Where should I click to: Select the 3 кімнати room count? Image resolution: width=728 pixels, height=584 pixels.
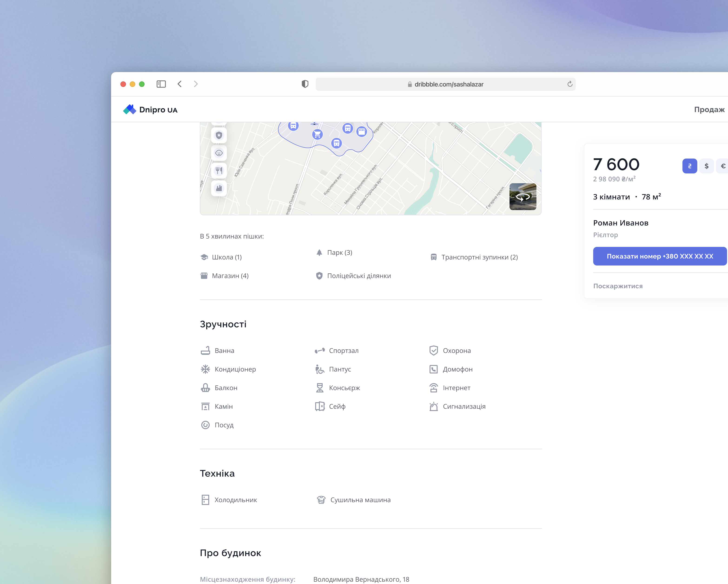click(612, 197)
